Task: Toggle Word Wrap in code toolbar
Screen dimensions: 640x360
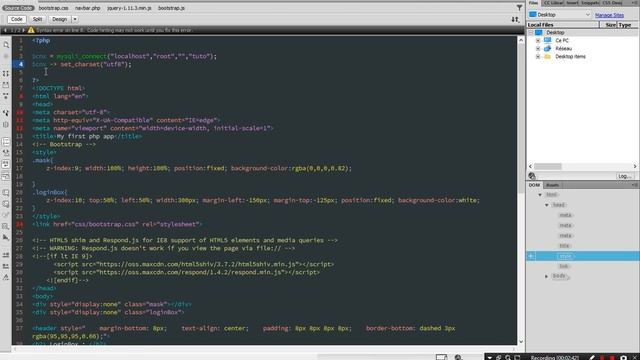Action: (x=6, y=164)
